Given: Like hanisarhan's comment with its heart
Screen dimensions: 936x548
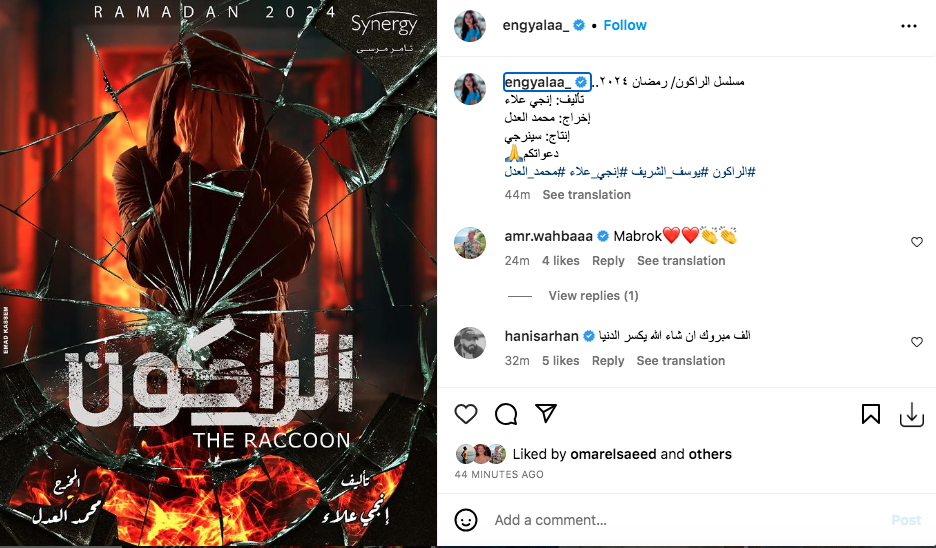Looking at the screenshot, I should (917, 341).
